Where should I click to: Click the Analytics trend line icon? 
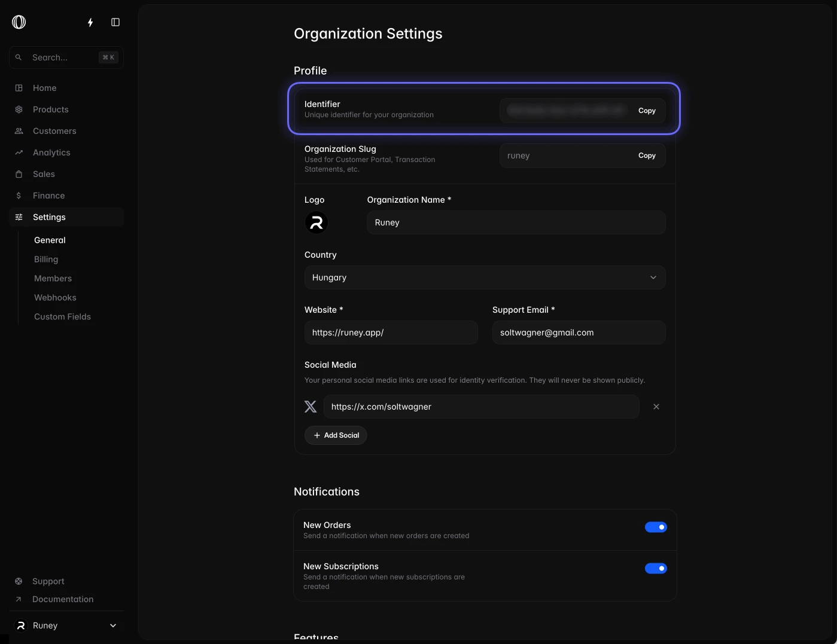pos(19,152)
